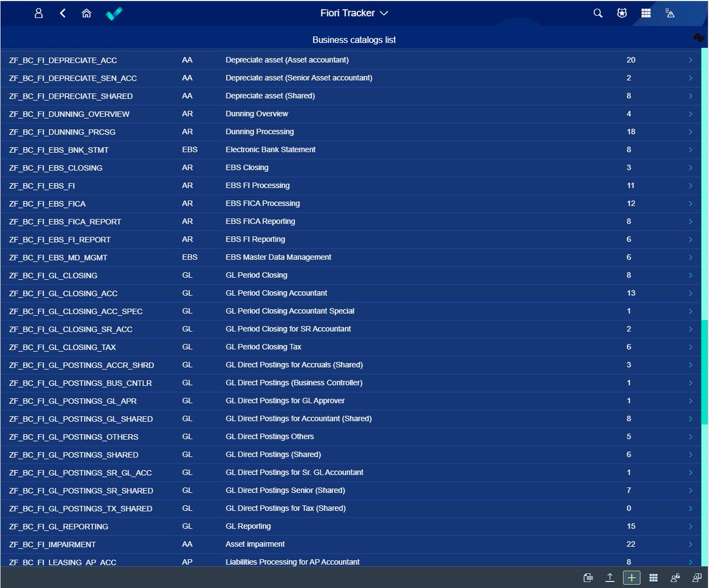Click the user unlock icon in footer

[x=675, y=577]
